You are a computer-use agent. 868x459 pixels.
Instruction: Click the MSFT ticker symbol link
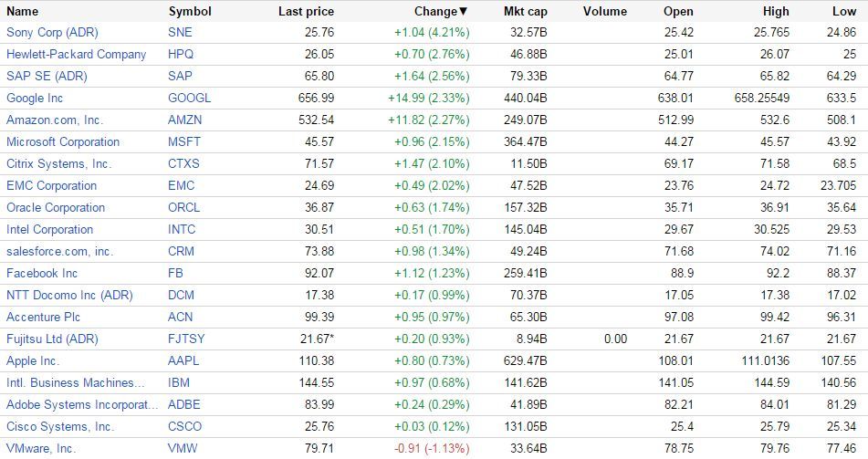184,141
